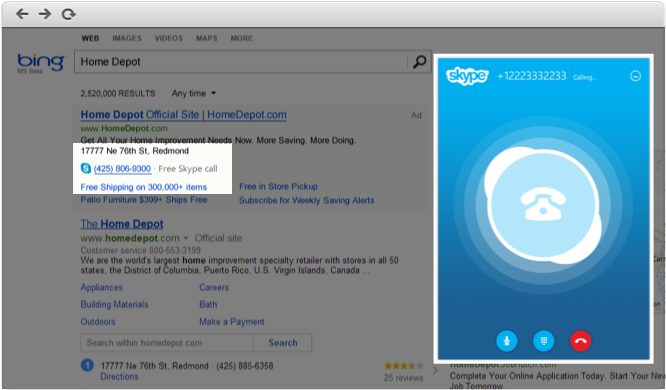The width and height of the screenshot is (666, 390).
Task: Expand the arrow next to www.homedepot.com
Action: [186, 238]
